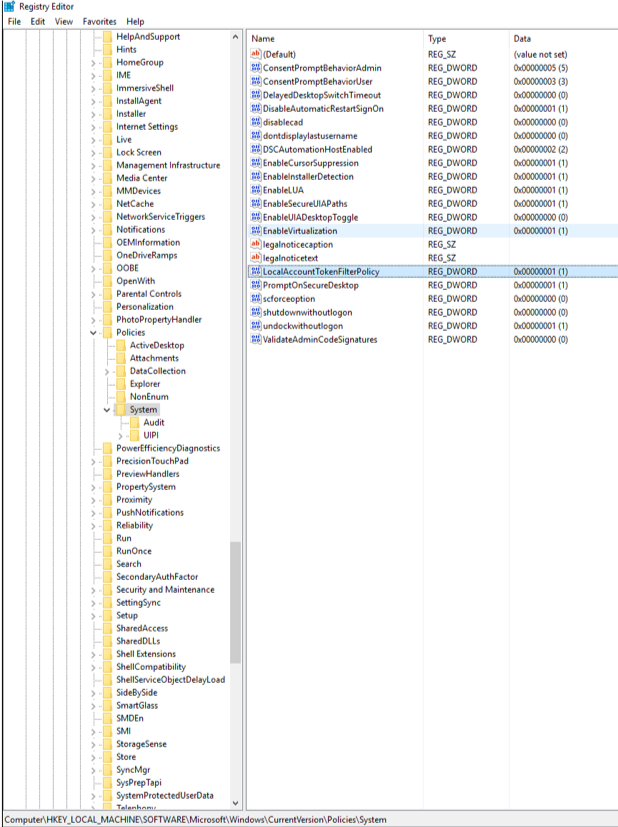Select the EnableUIADesktopToggle value
The width and height of the screenshot is (618, 827).
(311, 217)
